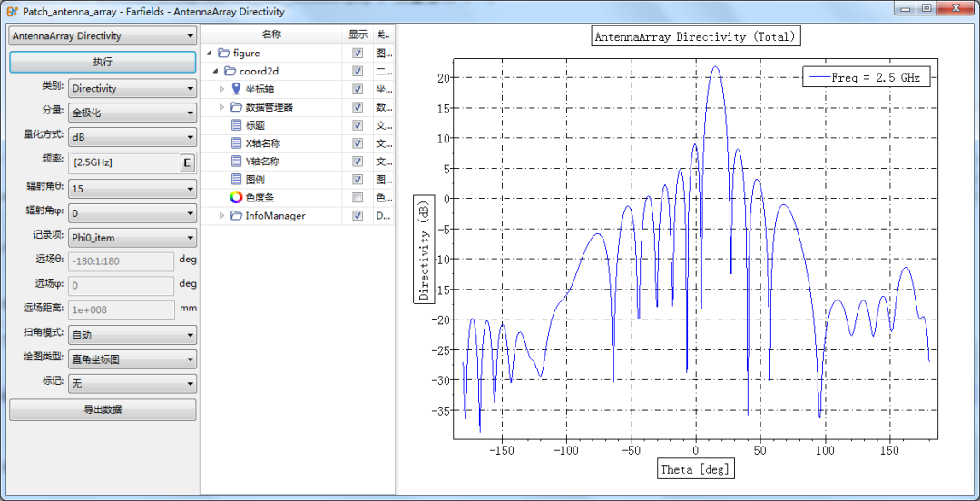
Task: Open the 记录项 Phi0_item dropdown
Action: (x=132, y=238)
